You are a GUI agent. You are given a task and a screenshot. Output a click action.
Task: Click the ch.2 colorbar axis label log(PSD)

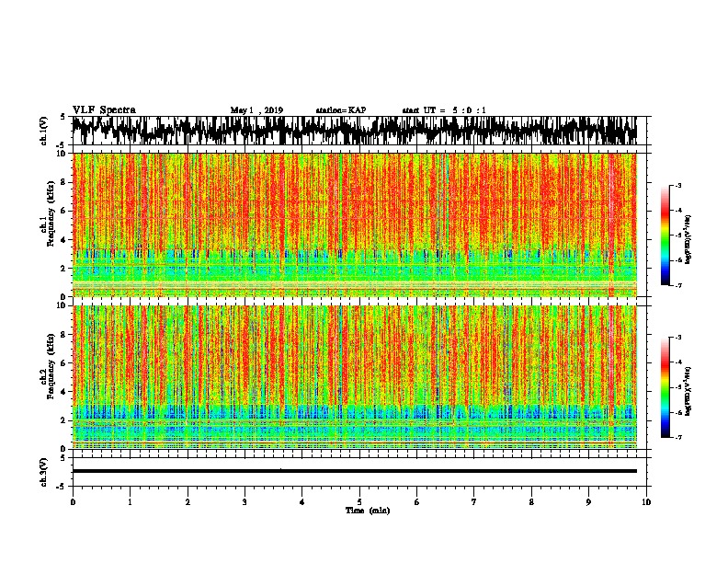688,391
